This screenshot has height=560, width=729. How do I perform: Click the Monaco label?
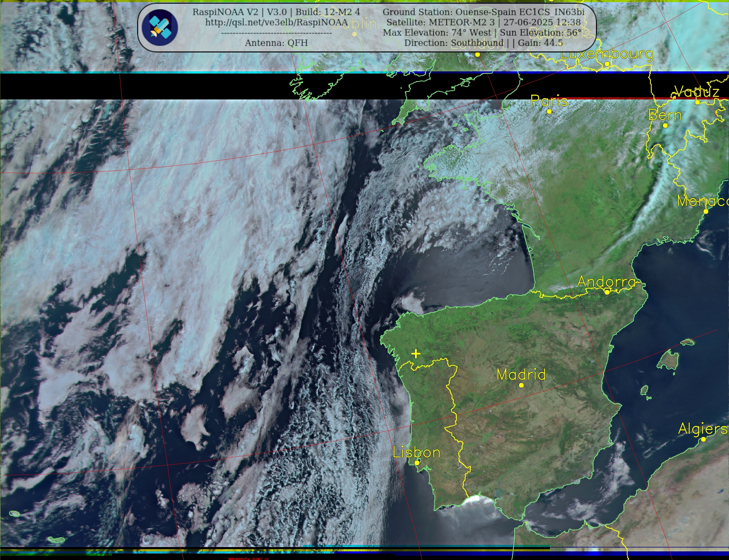coord(703,201)
